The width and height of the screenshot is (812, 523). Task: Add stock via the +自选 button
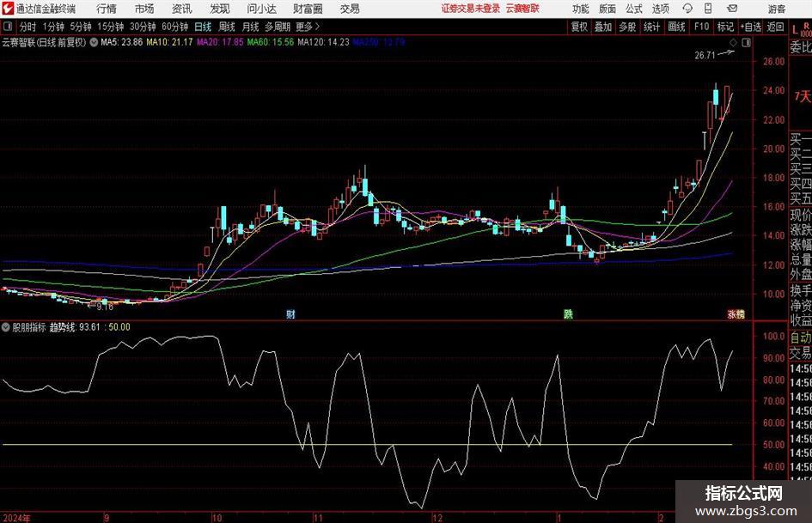[751, 27]
